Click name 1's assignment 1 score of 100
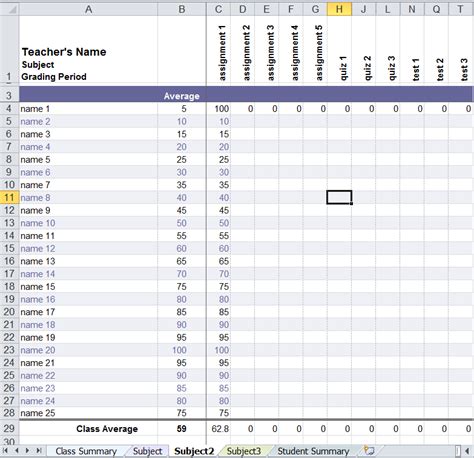The width and height of the screenshot is (474, 458). pos(218,109)
